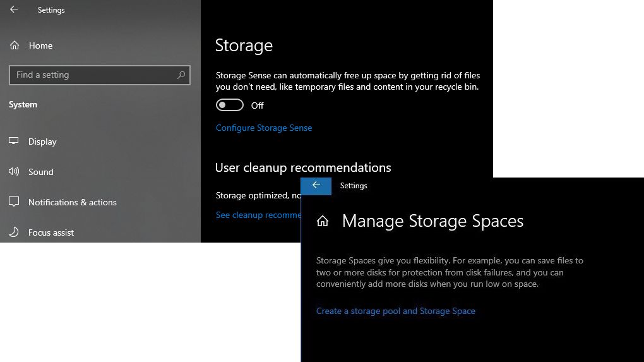The image size is (644, 362).
Task: Open Notifications & actions settings
Action: [63, 202]
